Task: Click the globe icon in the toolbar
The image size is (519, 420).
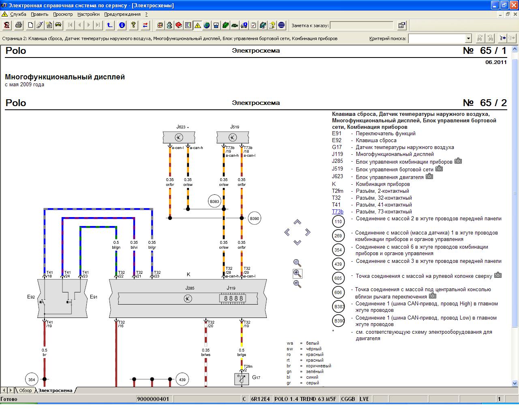Action: (207, 26)
